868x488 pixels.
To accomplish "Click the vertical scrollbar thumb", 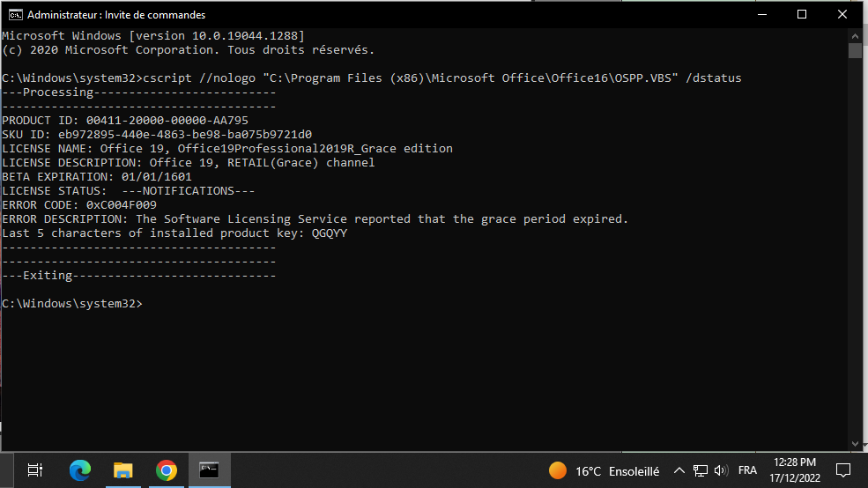I will pos(856,50).
